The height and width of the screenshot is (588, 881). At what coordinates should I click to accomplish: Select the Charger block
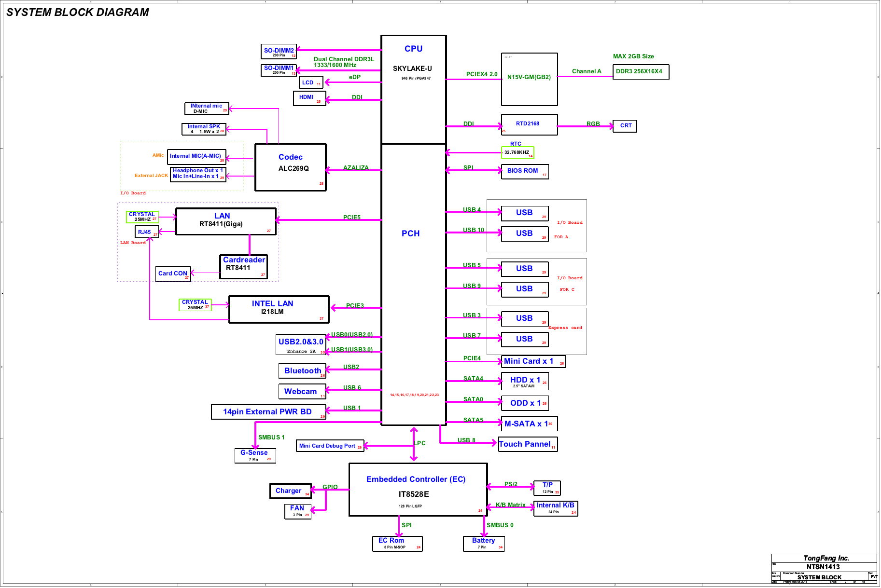click(x=291, y=491)
